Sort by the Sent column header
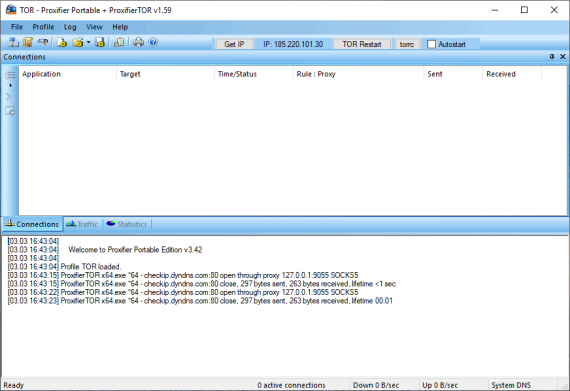This screenshot has width=570, height=391. click(x=453, y=74)
